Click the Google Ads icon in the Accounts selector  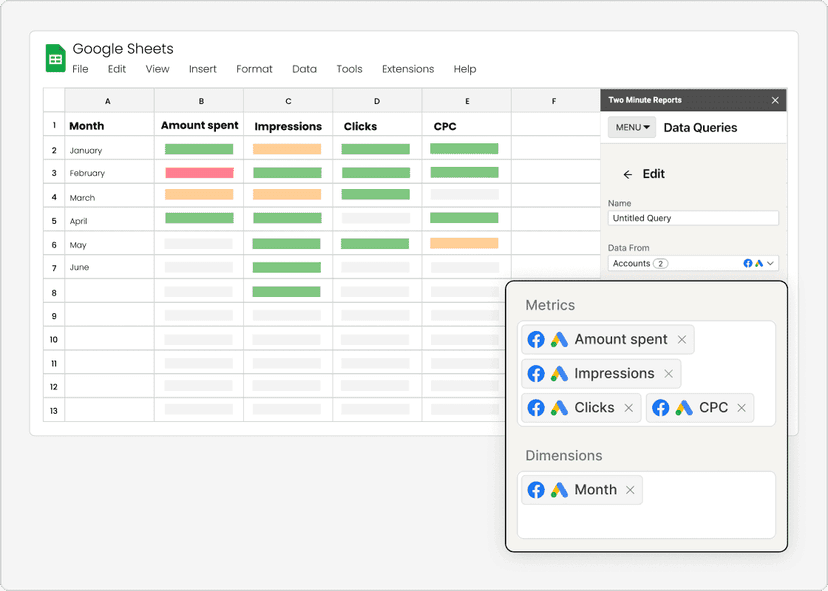[759, 263]
